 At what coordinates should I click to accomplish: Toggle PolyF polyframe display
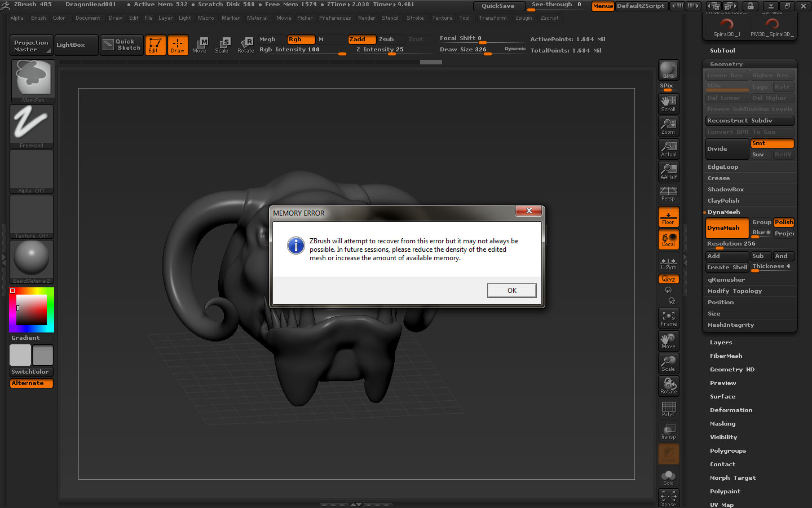[x=668, y=409]
